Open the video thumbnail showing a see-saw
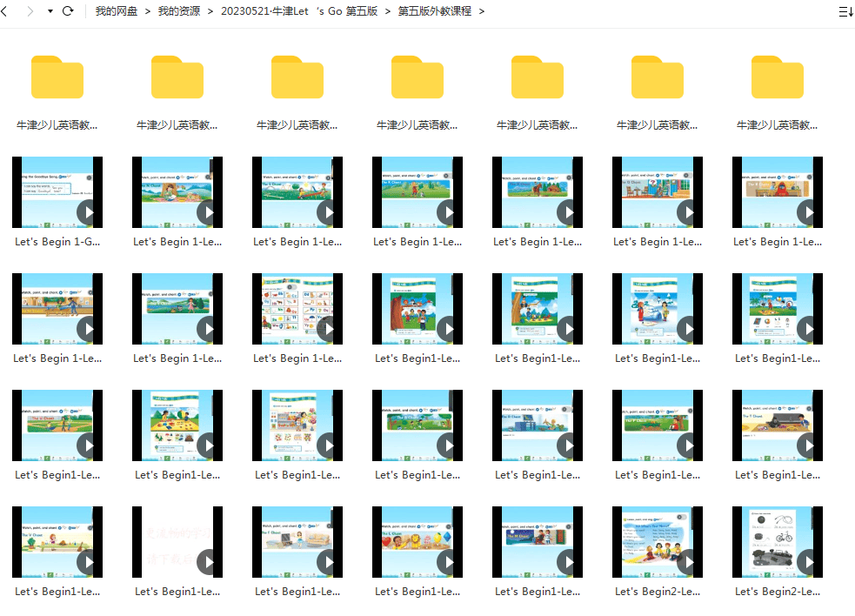The height and width of the screenshot is (616, 855). point(297,192)
